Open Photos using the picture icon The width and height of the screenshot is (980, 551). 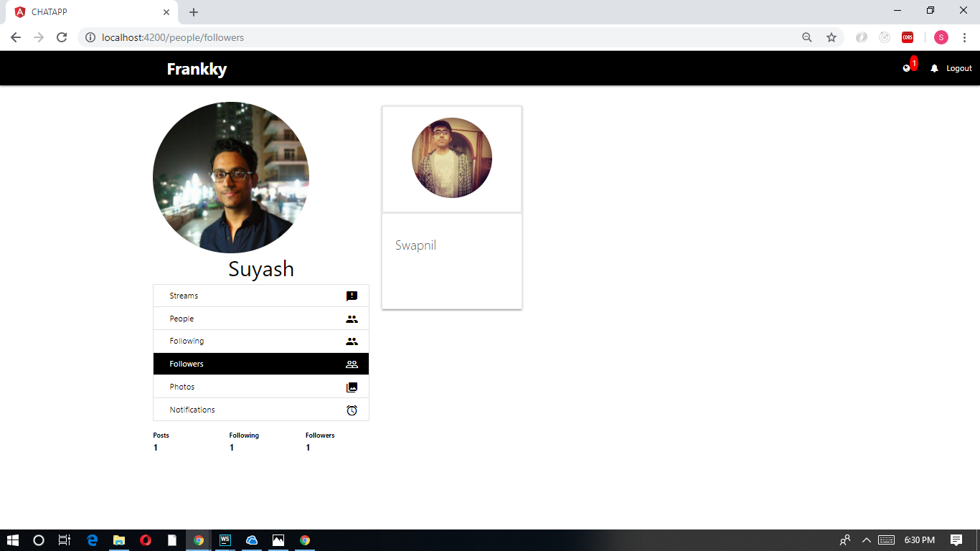[x=351, y=387]
